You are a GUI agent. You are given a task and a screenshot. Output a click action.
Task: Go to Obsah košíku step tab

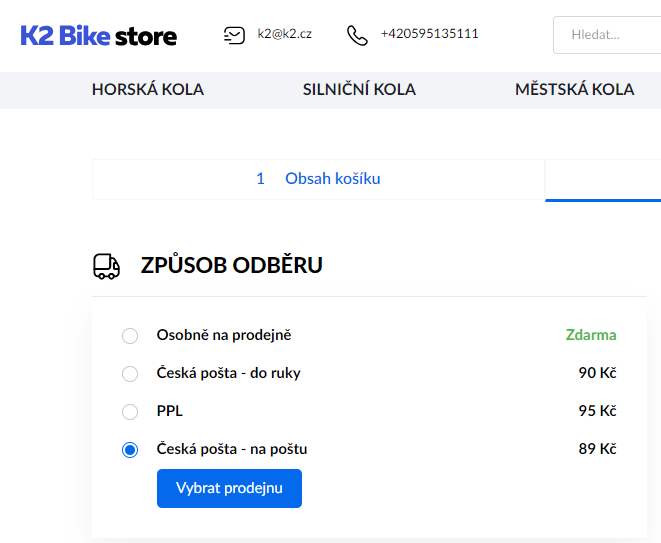(x=318, y=179)
